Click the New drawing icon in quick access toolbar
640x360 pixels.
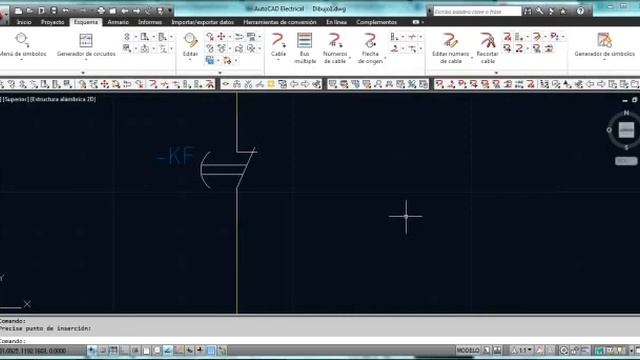point(19,11)
